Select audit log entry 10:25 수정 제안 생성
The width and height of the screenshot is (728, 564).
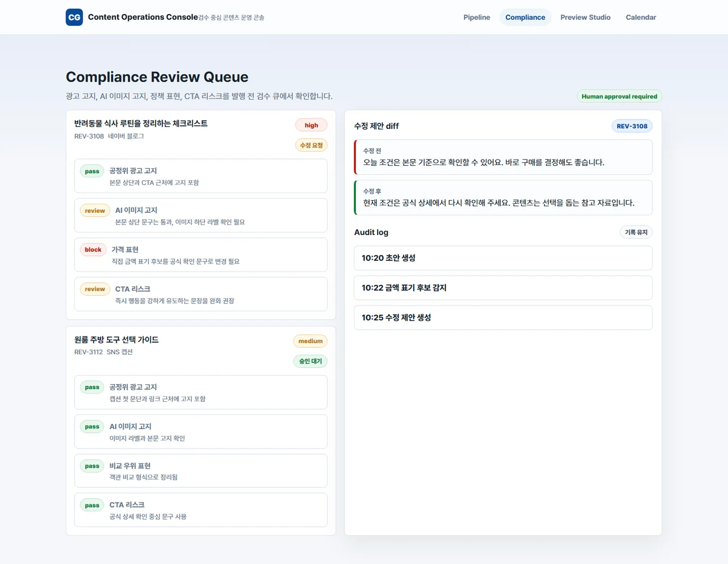503,318
